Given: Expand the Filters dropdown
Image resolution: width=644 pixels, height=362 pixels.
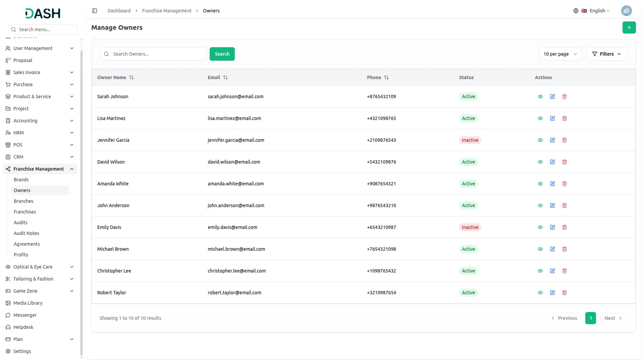Looking at the screenshot, I should point(606,54).
